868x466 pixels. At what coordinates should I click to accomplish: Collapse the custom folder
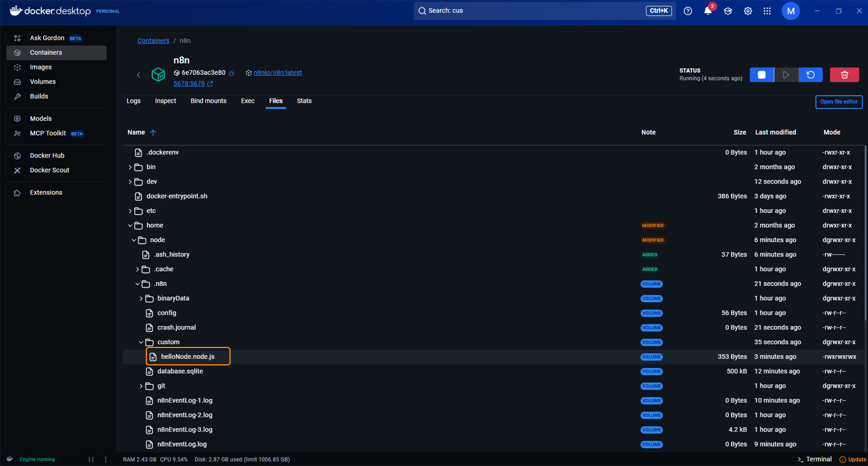click(x=141, y=342)
